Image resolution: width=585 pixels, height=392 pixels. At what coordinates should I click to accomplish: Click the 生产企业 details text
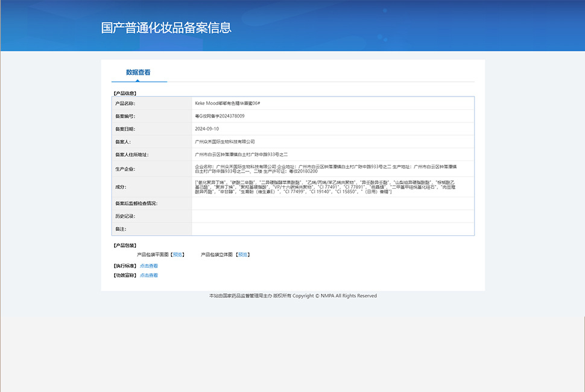coord(326,169)
